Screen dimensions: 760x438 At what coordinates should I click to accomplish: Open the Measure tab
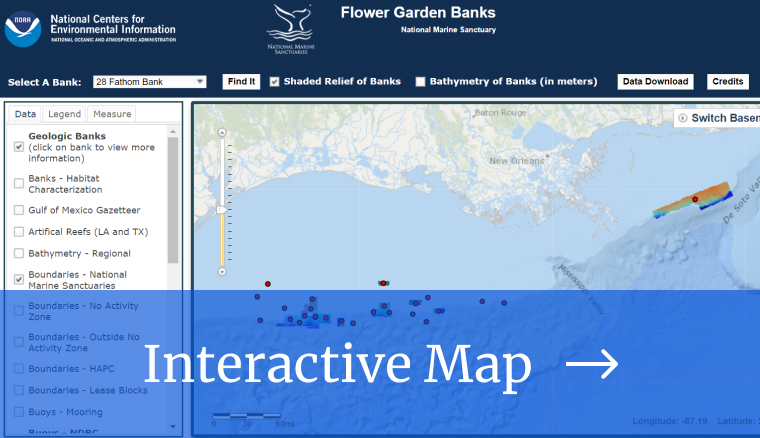coord(111,114)
